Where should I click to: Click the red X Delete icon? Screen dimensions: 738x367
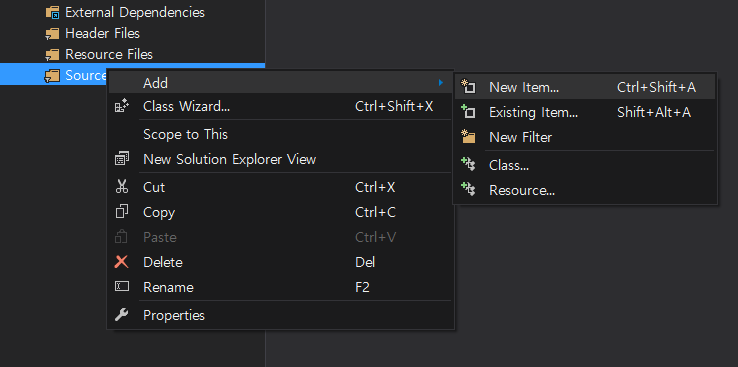(x=121, y=262)
